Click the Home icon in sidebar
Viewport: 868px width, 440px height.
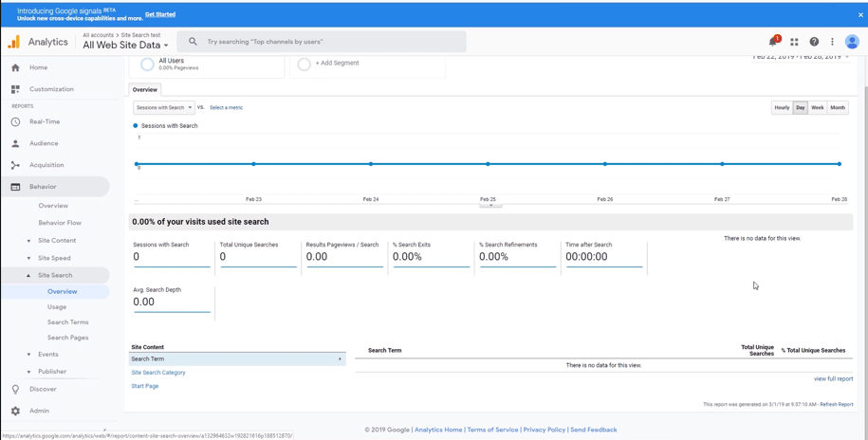point(15,67)
